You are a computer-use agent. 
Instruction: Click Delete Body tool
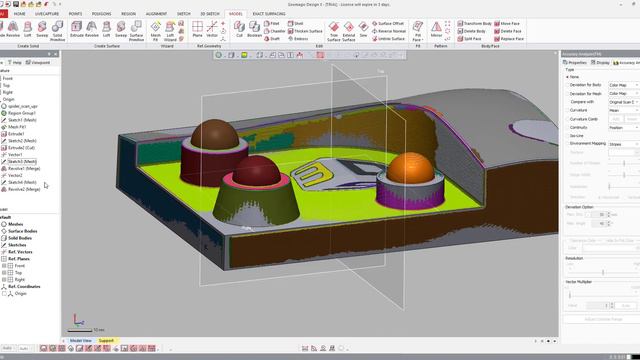tap(471, 31)
